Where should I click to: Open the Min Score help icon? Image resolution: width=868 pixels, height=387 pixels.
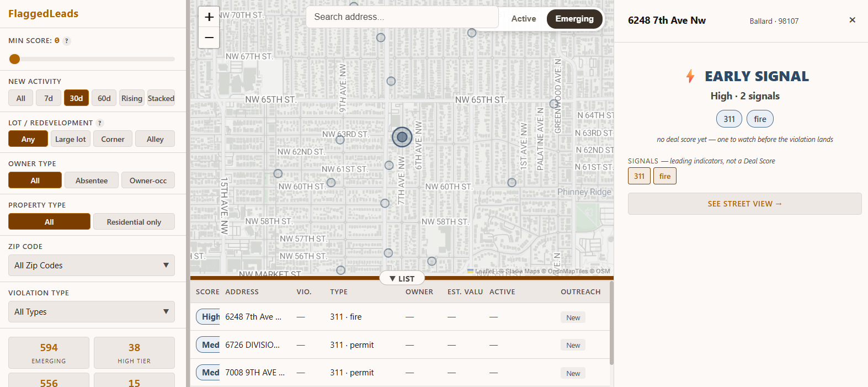pos(67,41)
